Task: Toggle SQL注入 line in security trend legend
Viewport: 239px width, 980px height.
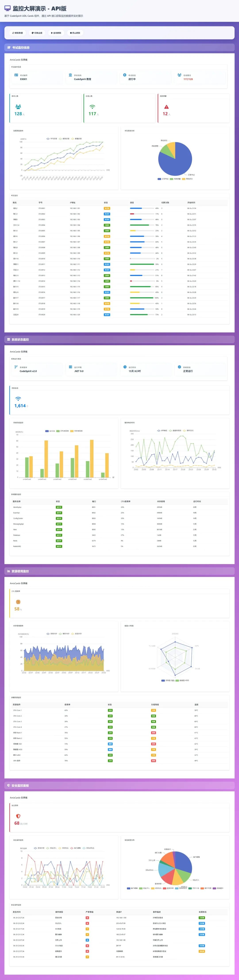Action: [51, 848]
